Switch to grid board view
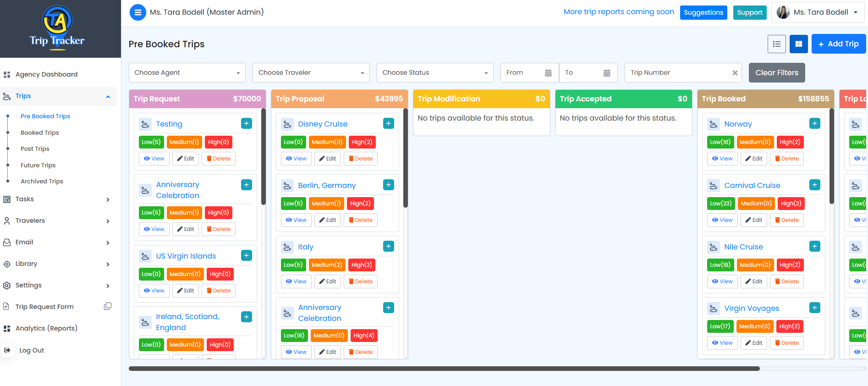Viewport: 868px width, 386px height. [798, 44]
